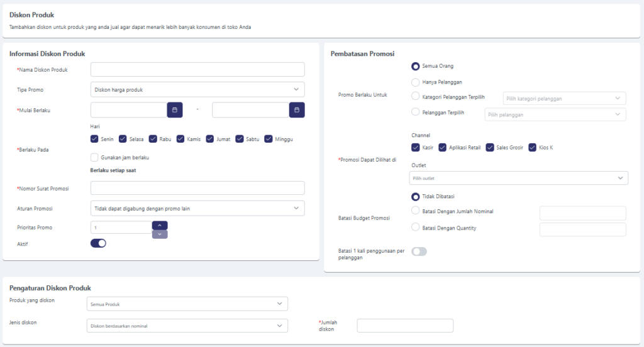Choose Batasi Dengan Quantity radio option
The height and width of the screenshot is (347, 644).
415,228
